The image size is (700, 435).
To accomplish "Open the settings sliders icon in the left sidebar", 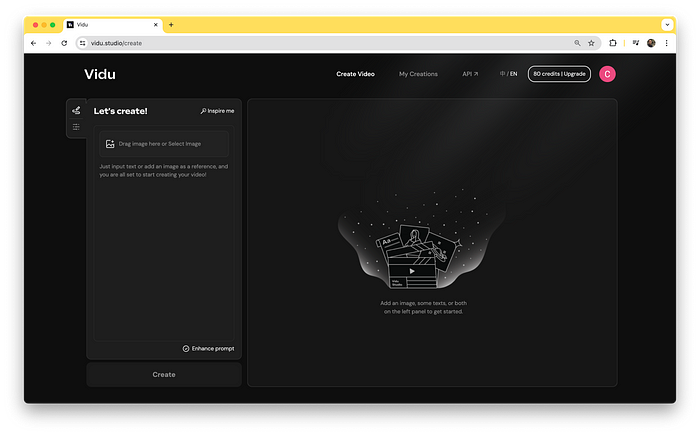I will [76, 127].
